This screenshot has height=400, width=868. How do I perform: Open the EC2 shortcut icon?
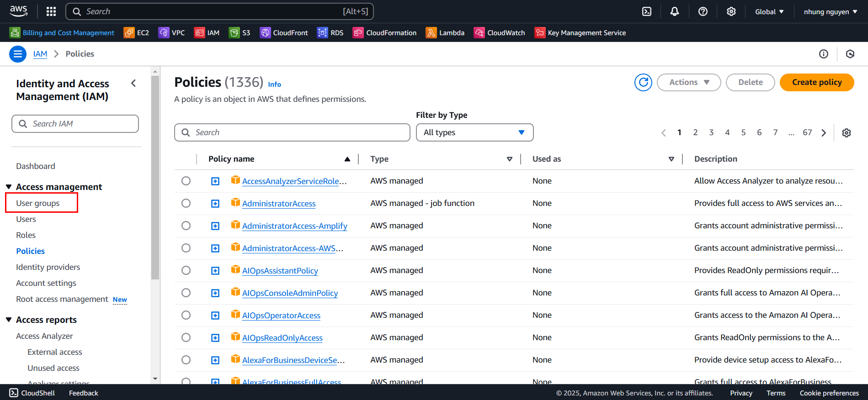tap(129, 33)
